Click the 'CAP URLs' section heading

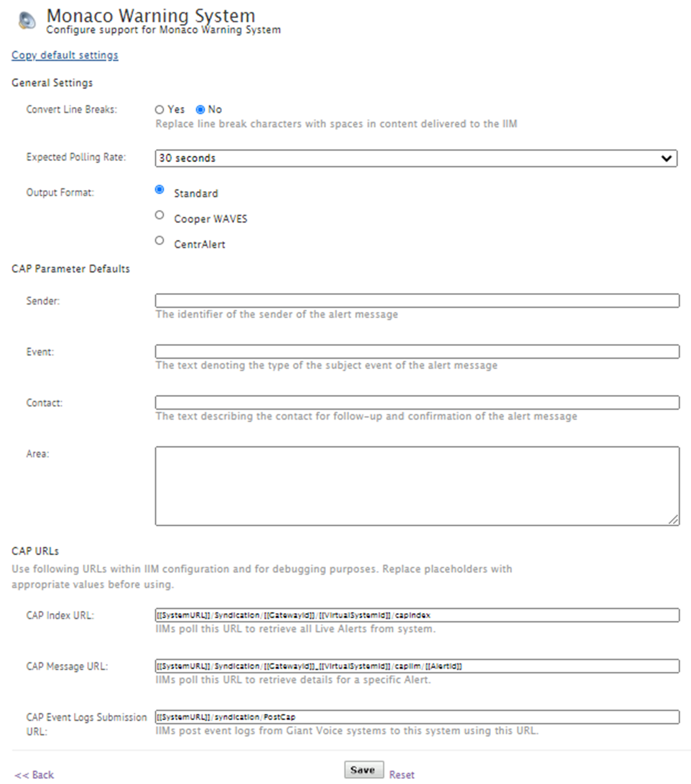(x=35, y=551)
